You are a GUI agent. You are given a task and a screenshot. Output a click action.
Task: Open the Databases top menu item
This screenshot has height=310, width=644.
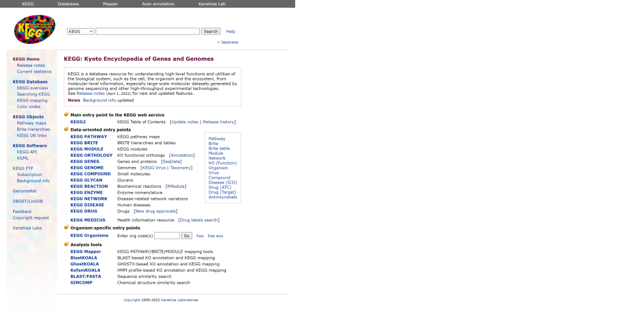tap(68, 4)
